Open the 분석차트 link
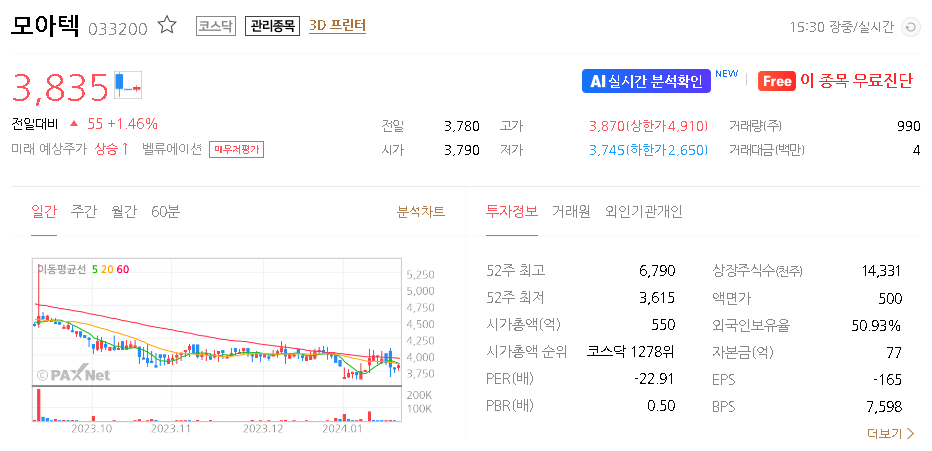This screenshot has width=932, height=451. pyautogui.click(x=421, y=212)
